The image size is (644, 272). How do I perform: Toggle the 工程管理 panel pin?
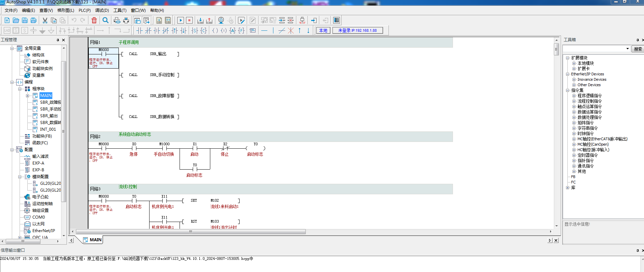pos(58,40)
